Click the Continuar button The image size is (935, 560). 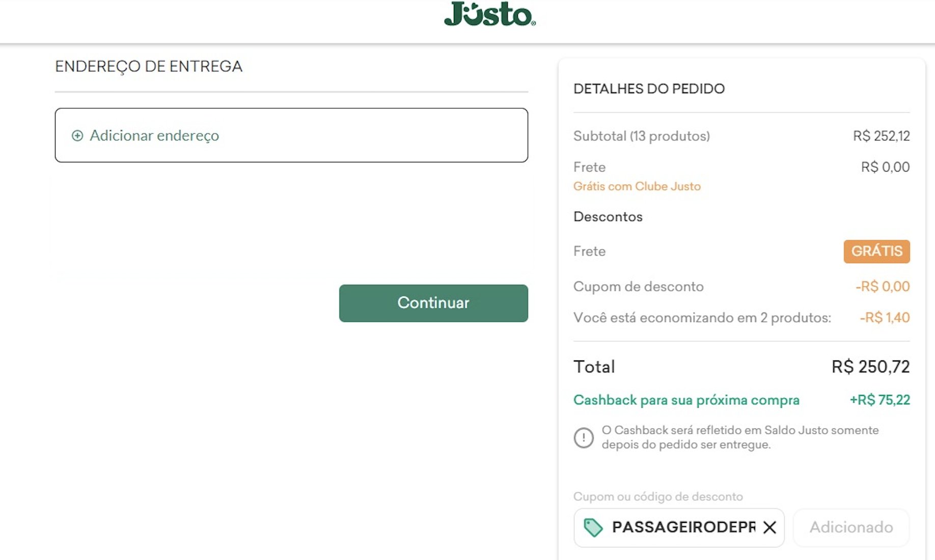pyautogui.click(x=433, y=303)
